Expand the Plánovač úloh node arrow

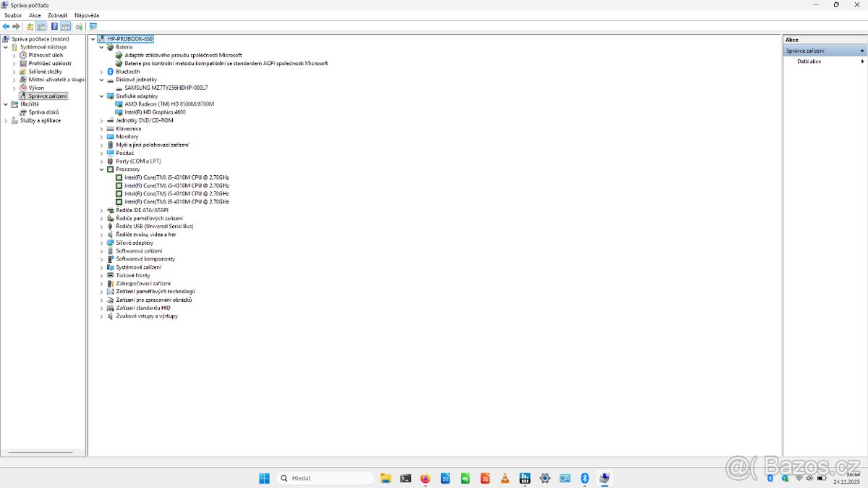[14, 55]
